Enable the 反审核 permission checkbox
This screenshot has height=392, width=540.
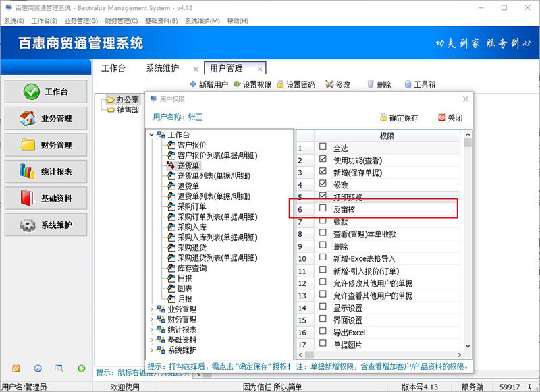(x=323, y=208)
